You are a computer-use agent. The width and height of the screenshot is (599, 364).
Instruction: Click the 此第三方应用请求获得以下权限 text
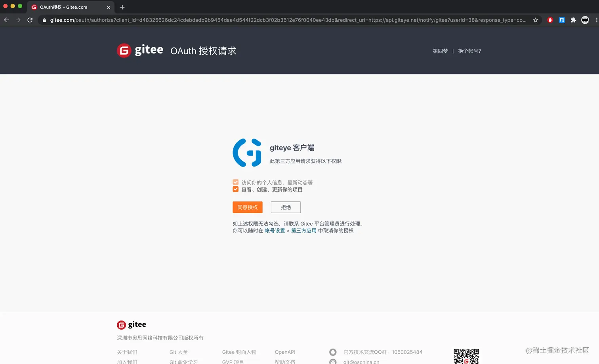tap(306, 161)
